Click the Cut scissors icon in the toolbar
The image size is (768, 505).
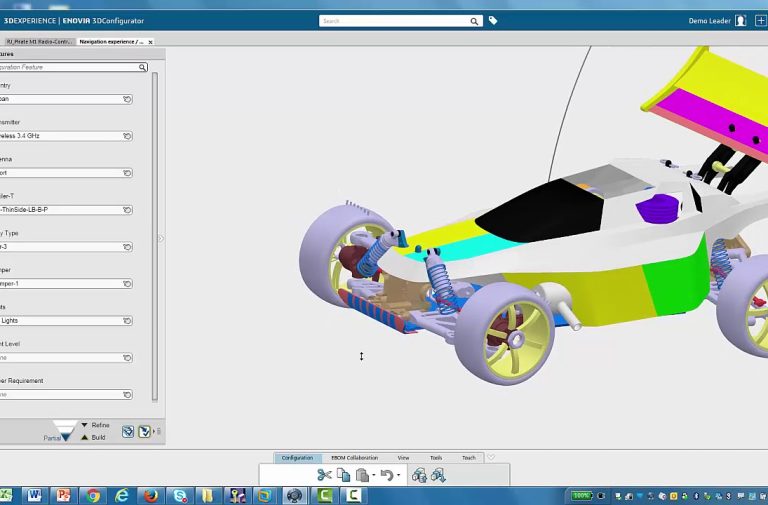(x=324, y=475)
